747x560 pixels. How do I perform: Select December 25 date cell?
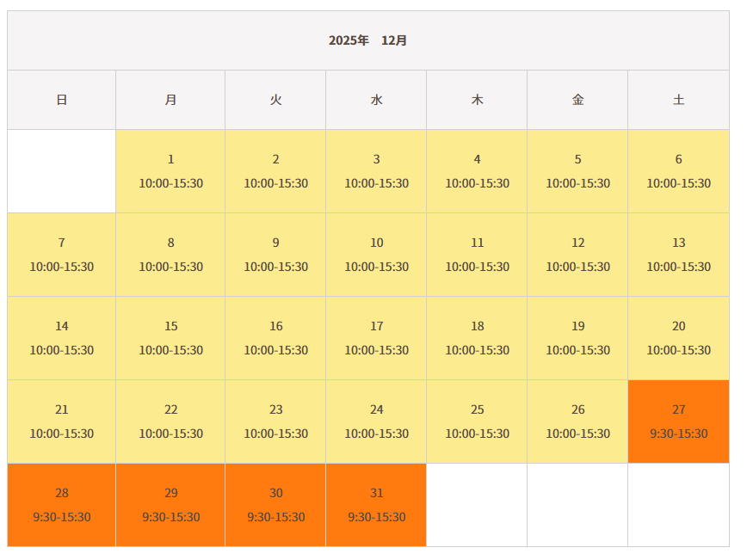point(477,422)
